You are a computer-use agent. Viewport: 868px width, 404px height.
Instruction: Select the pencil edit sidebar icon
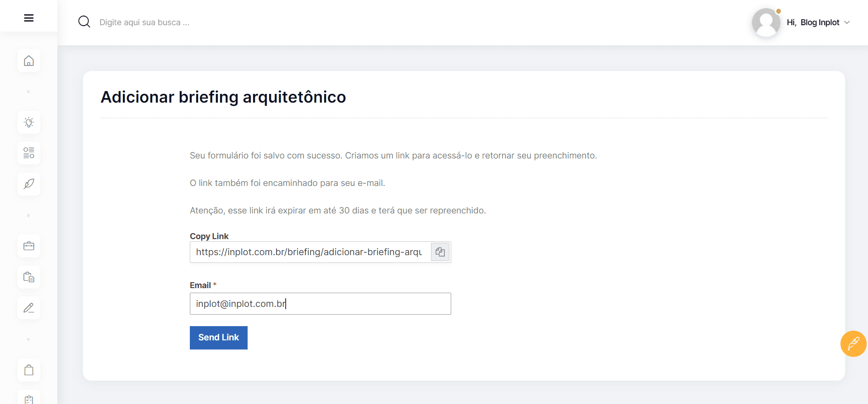pos(29,308)
